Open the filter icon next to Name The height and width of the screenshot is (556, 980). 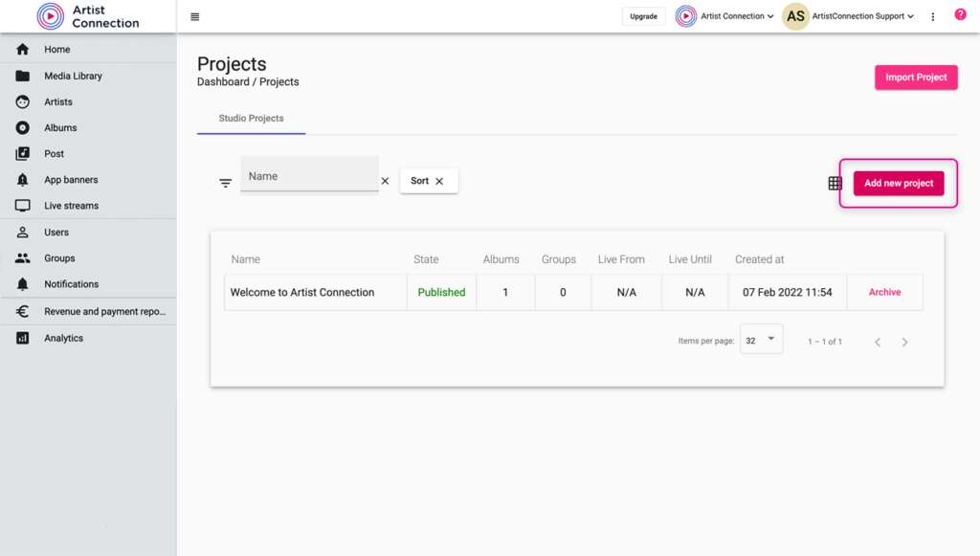point(225,182)
